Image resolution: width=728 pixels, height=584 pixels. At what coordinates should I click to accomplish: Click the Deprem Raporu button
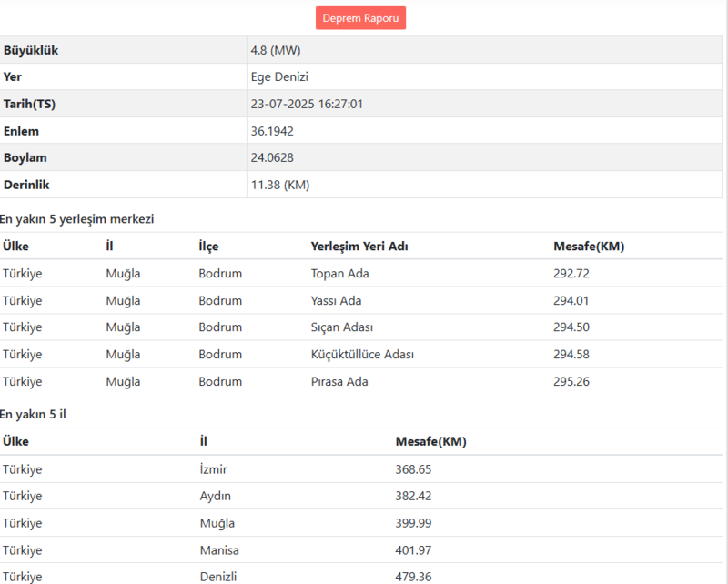click(360, 17)
